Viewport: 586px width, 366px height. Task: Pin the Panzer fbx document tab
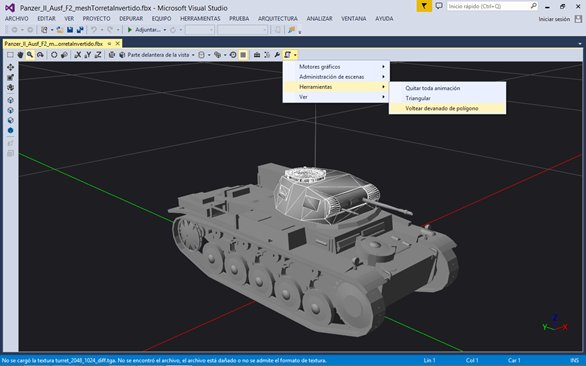tap(110, 44)
